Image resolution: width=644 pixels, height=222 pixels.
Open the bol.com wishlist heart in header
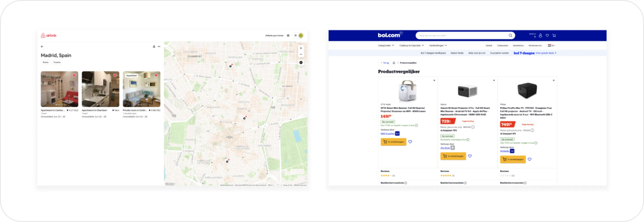pos(547,36)
